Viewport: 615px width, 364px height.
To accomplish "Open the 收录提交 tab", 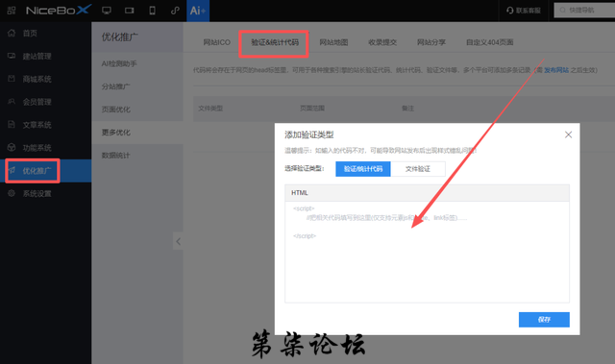I will coord(382,42).
